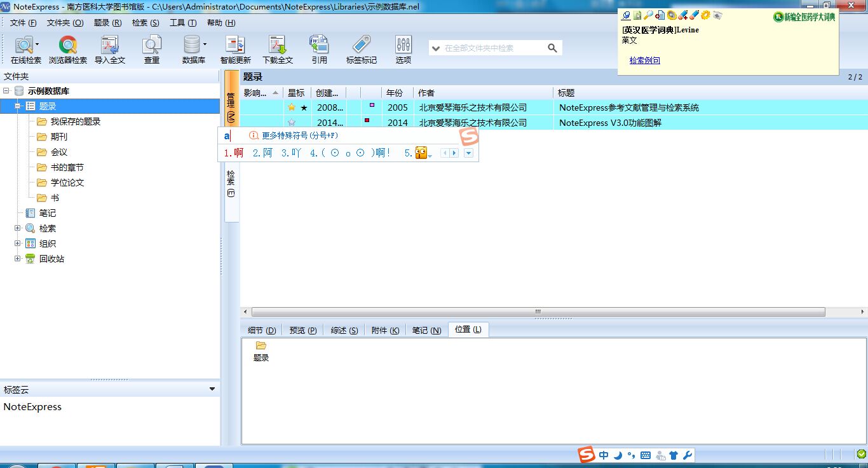
Task: Toggle empty star on the 2014 record
Action: (292, 123)
